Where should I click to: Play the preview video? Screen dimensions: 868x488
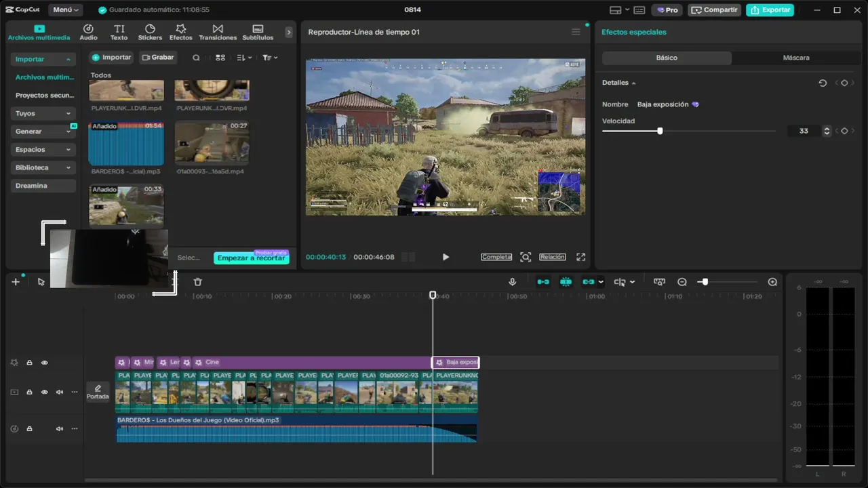pos(446,257)
